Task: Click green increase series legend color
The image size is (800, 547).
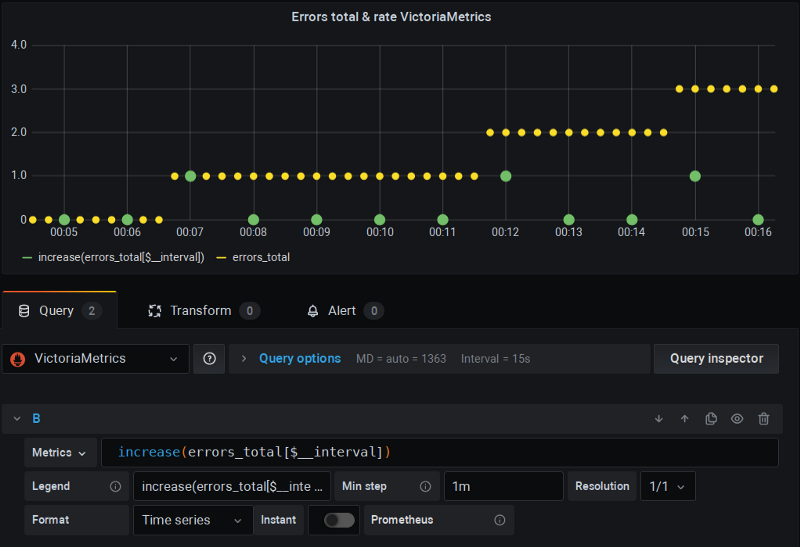Action: pyautogui.click(x=27, y=258)
